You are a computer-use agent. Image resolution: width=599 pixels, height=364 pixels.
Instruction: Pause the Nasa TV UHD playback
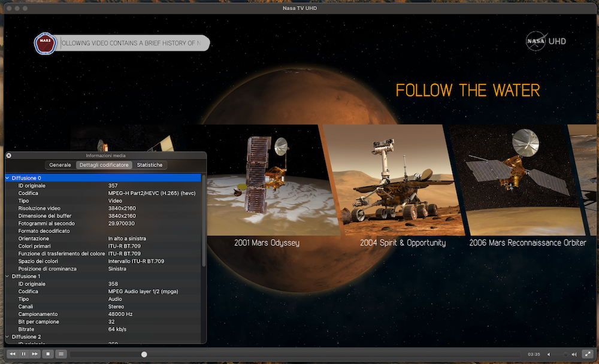(x=24, y=354)
